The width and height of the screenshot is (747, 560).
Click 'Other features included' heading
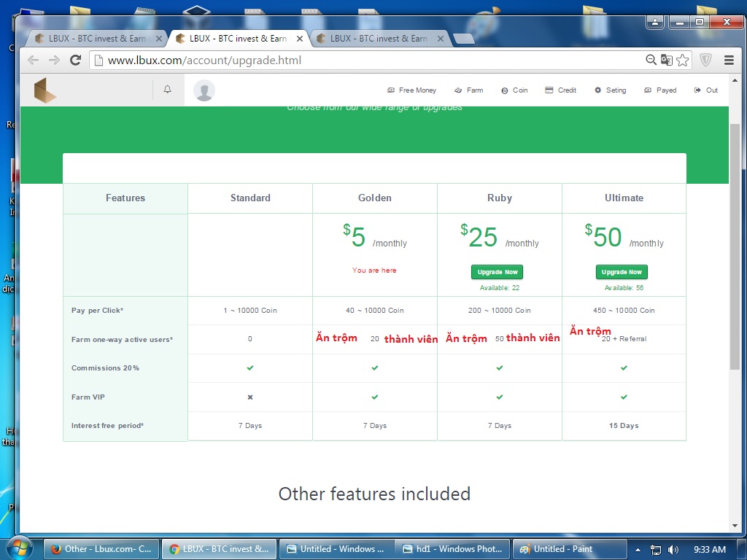374,494
